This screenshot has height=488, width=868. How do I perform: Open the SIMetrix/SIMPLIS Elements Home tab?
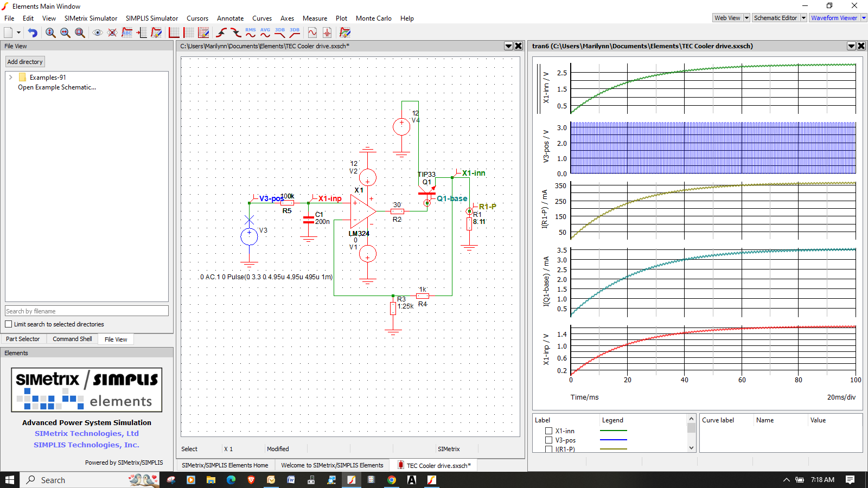click(x=225, y=465)
